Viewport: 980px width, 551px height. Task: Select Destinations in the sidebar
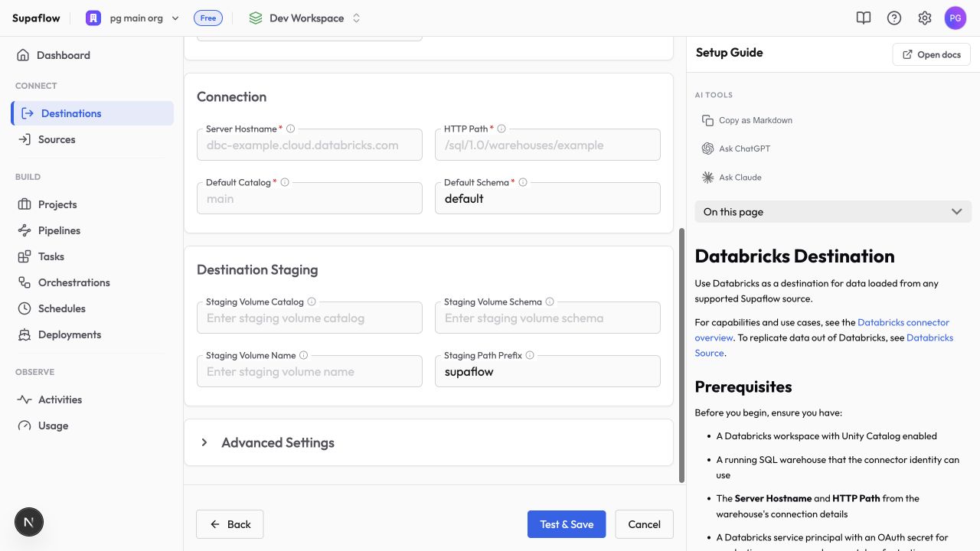coord(92,113)
